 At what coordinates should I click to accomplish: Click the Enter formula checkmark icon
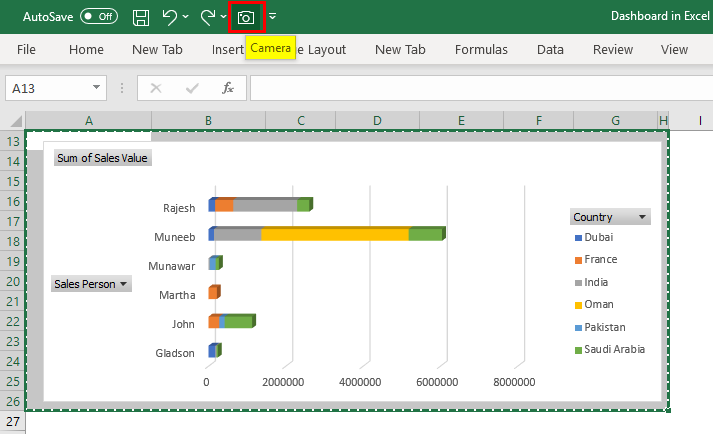[192, 88]
